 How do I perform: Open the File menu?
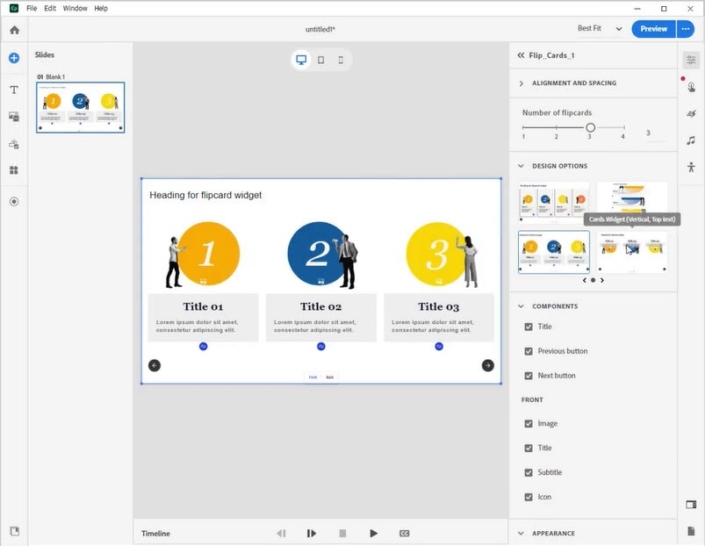[32, 8]
